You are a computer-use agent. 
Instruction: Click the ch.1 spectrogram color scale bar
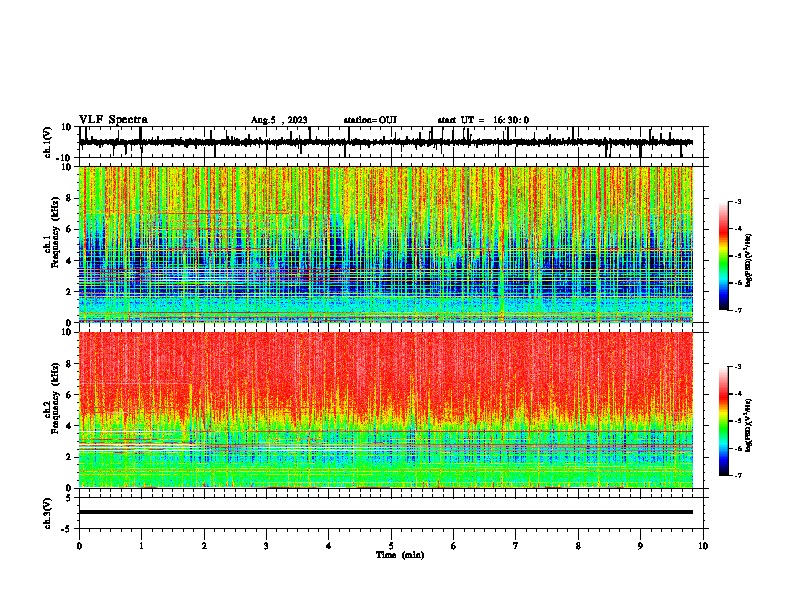coord(724,256)
